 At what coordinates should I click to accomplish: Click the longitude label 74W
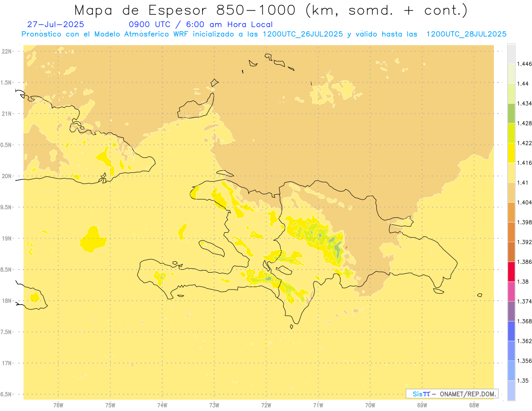162,405
